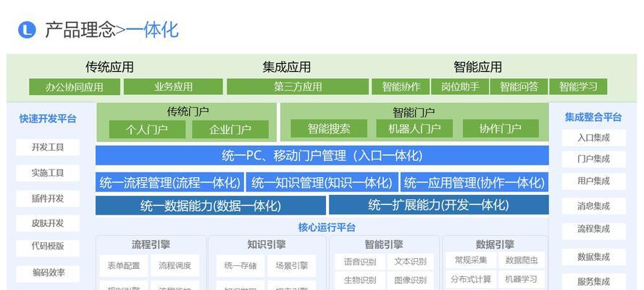This screenshot has width=644, height=290.
Task: Click the 核心运行平台 heading
Action: [327, 227]
